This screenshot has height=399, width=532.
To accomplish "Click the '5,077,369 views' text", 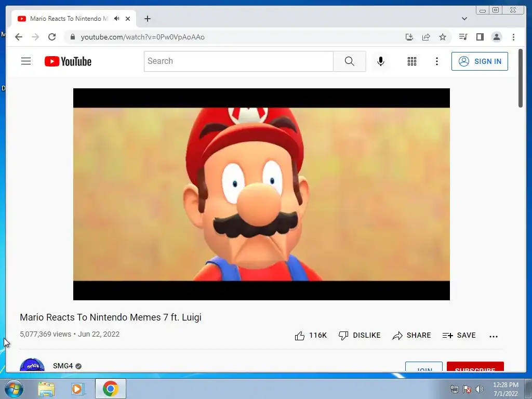I will [46, 334].
